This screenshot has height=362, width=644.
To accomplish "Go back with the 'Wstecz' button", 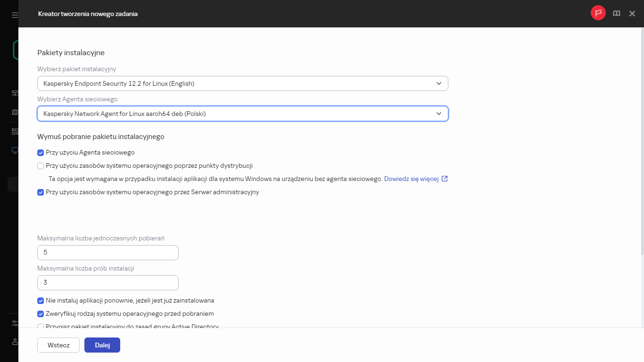I will [58, 345].
